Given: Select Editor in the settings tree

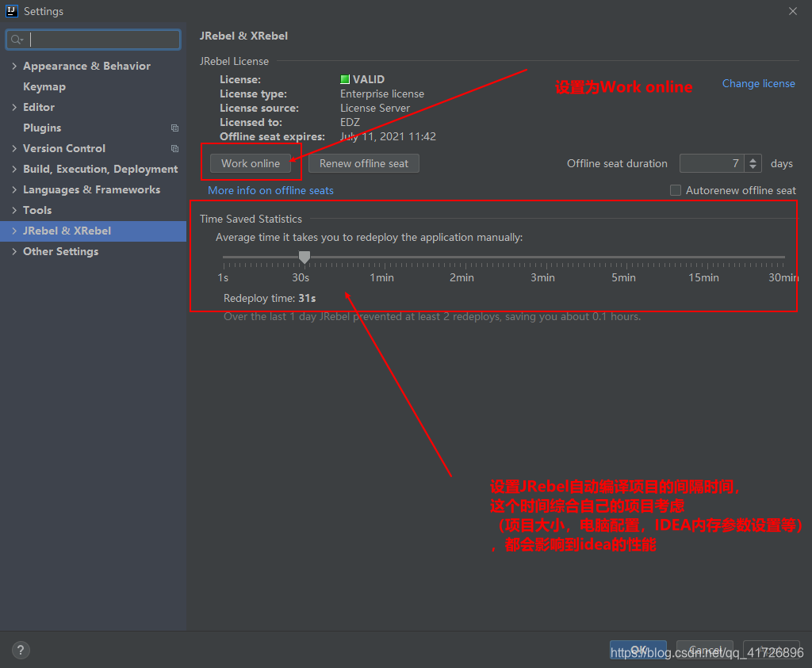Looking at the screenshot, I should click(39, 107).
